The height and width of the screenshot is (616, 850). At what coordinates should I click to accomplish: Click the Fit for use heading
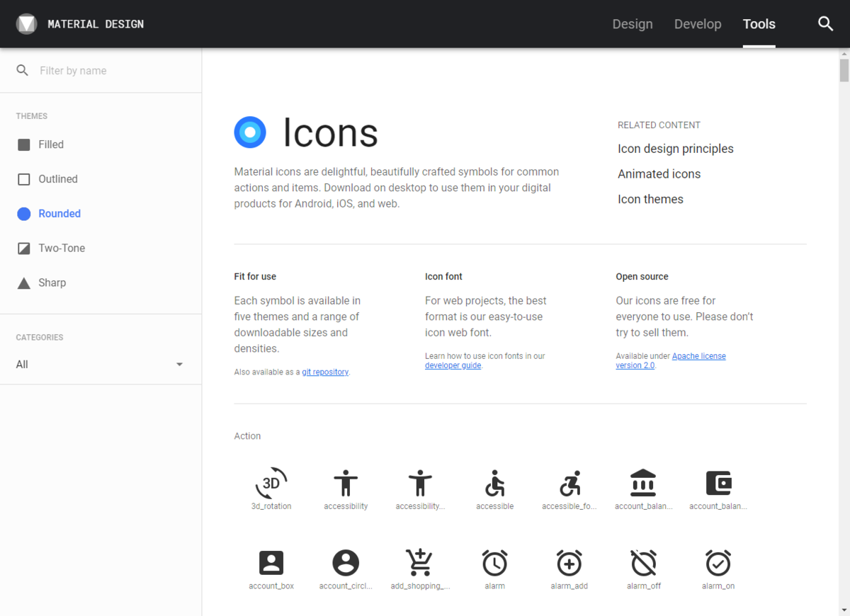click(x=255, y=277)
